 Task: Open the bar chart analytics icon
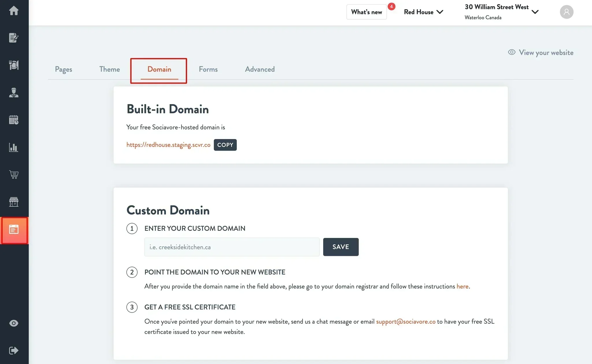[14, 147]
